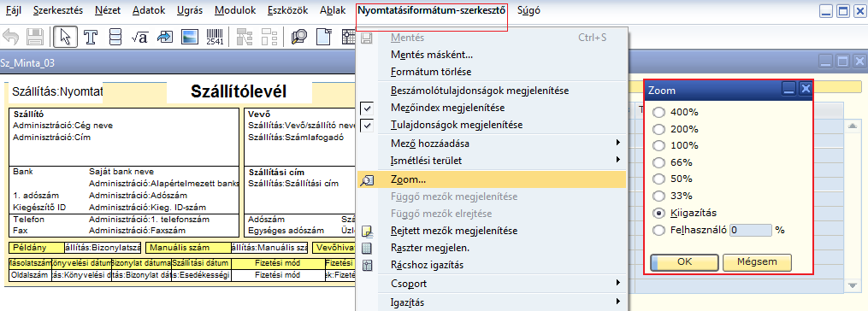Open the Súgó menu
The width and height of the screenshot is (868, 311).
pyautogui.click(x=529, y=10)
